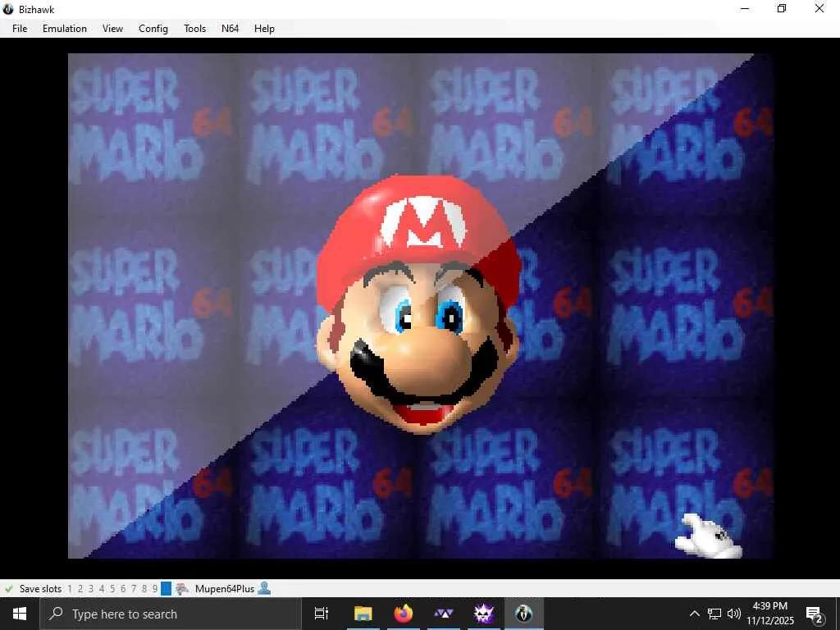Click the white glove cursor in game
Viewport: 840px width, 630px height.
708,536
